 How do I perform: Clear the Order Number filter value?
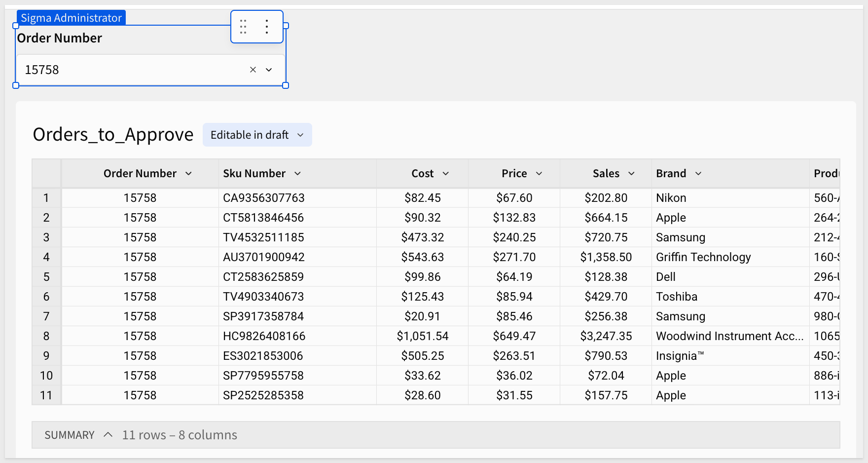[253, 70]
